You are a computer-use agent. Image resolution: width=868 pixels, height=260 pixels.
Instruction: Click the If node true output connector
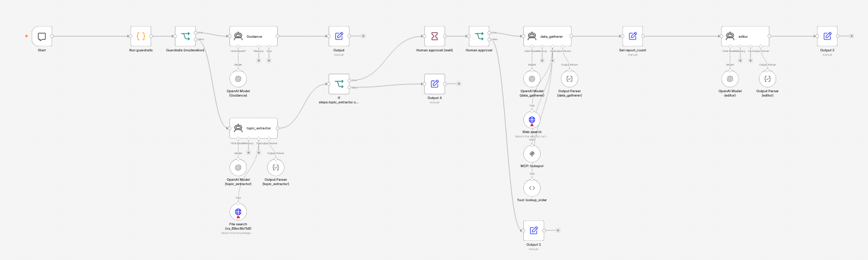click(x=350, y=79)
